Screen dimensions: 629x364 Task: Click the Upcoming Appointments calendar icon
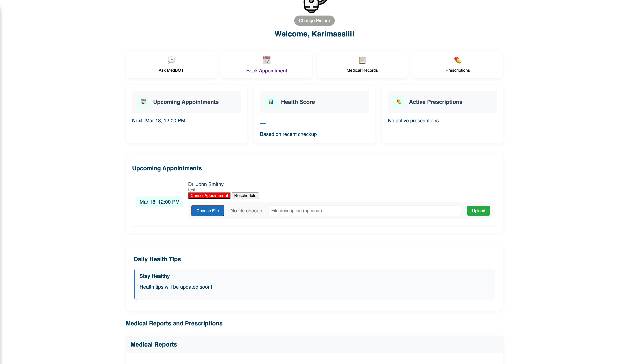tap(143, 102)
